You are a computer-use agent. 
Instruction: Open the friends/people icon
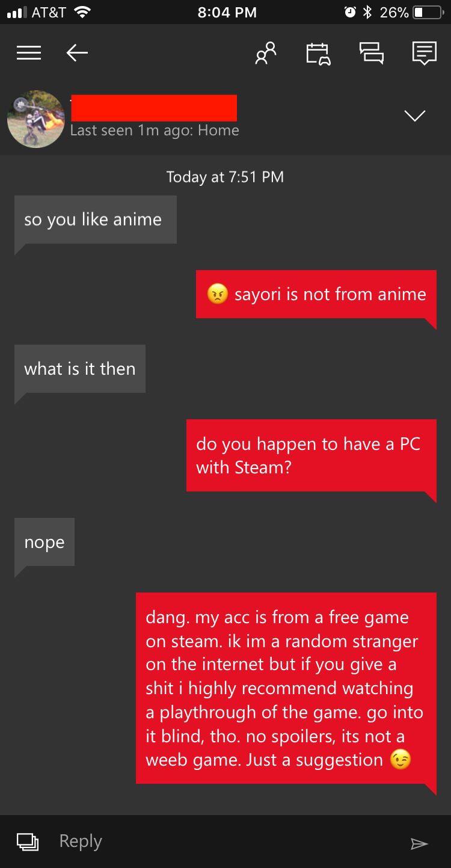(x=266, y=53)
